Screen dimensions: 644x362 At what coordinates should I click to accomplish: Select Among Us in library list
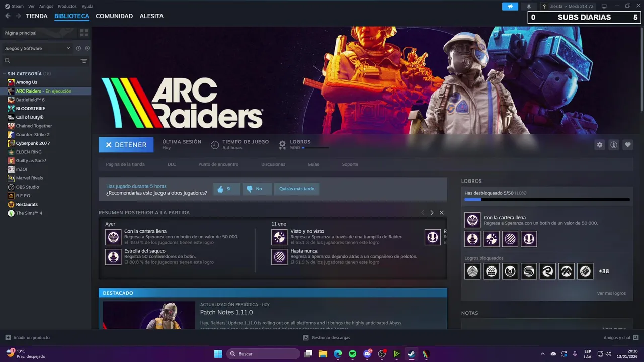[45, 82]
